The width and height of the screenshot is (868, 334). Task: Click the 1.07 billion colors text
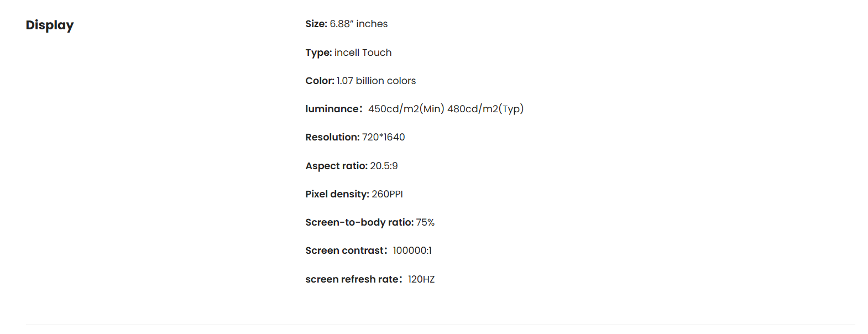tap(376, 81)
